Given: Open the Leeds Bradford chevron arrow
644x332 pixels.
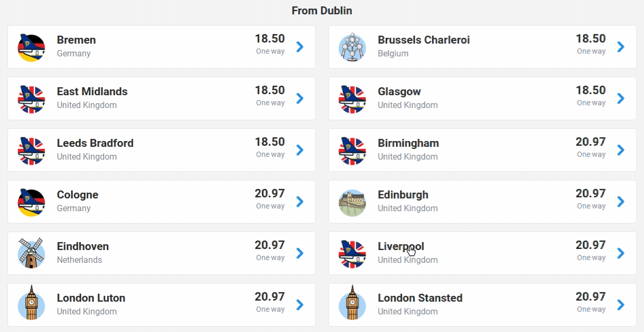Looking at the screenshot, I should click(300, 150).
